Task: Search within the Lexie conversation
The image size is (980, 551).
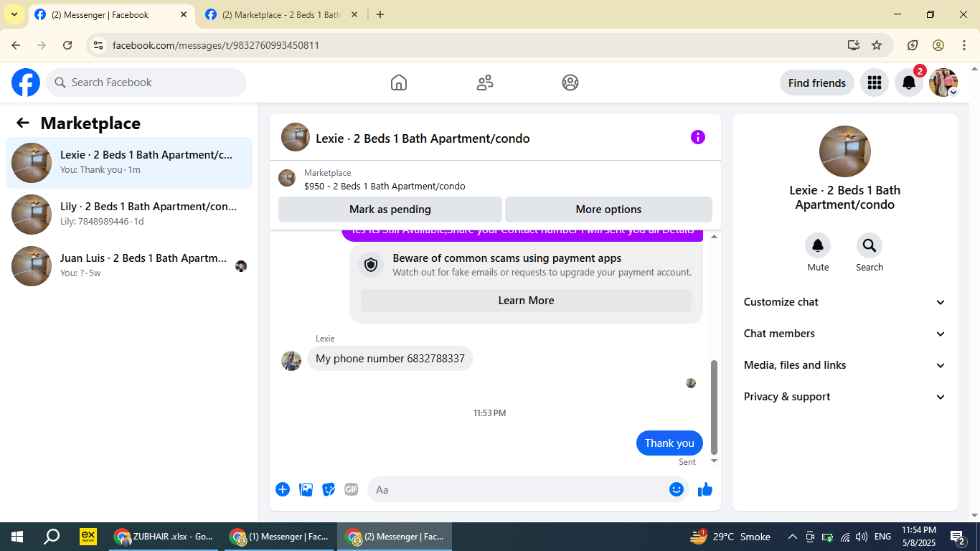Action: coord(870,246)
